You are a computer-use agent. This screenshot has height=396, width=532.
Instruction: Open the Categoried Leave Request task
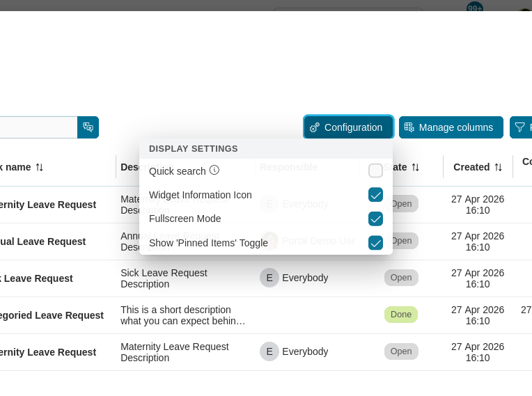tap(52, 315)
